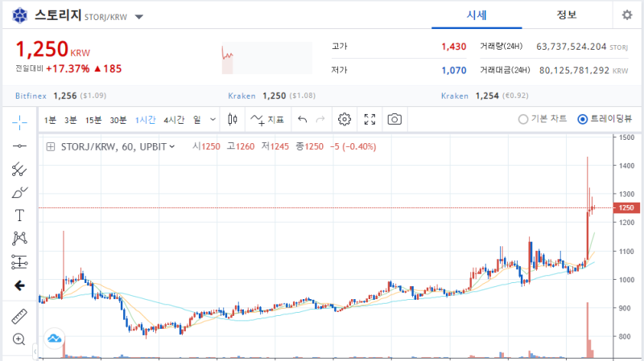644x361 pixels.
Task: Select the brush drawing tool
Action: click(x=19, y=192)
